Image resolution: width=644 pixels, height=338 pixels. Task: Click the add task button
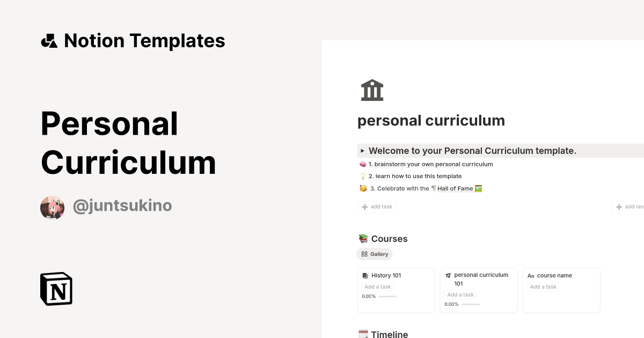click(377, 207)
